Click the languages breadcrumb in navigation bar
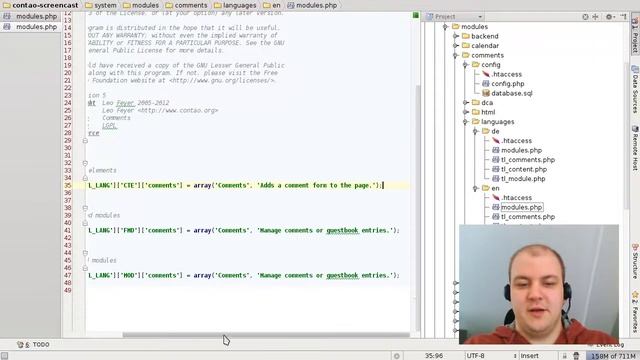 pos(235,5)
